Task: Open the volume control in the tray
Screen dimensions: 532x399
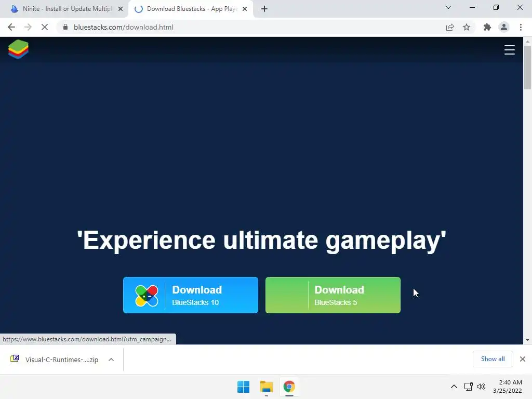Action: [481, 387]
